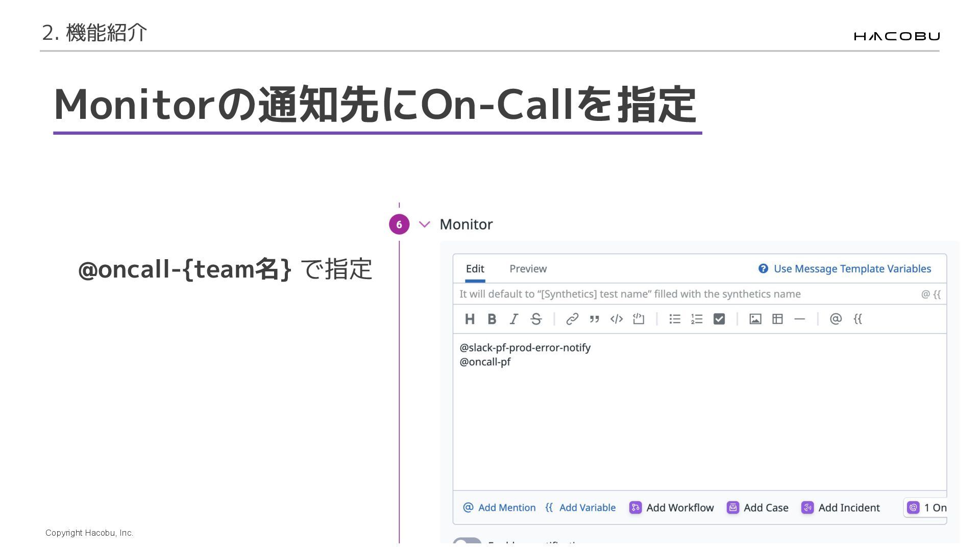
Task: Insert a table icon
Action: tap(777, 319)
